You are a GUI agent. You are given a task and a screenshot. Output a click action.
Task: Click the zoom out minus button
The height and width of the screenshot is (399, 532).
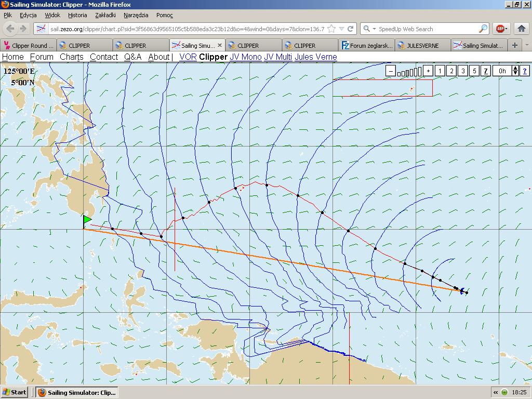coord(391,71)
